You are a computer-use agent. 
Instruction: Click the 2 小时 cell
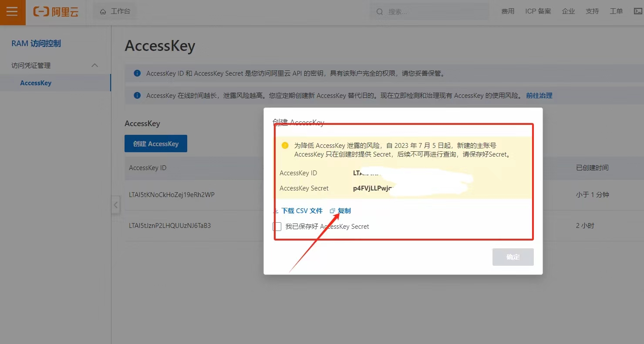tap(585, 226)
